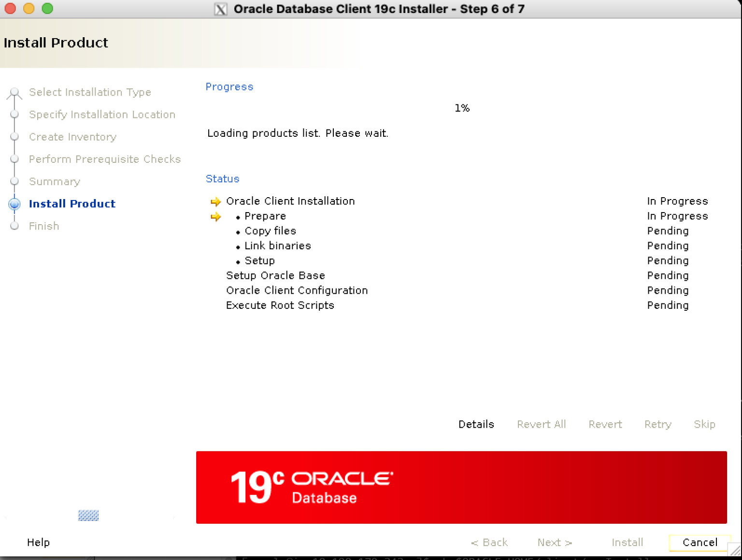This screenshot has height=560, width=742.
Task: Click the Details button
Action: pos(476,424)
